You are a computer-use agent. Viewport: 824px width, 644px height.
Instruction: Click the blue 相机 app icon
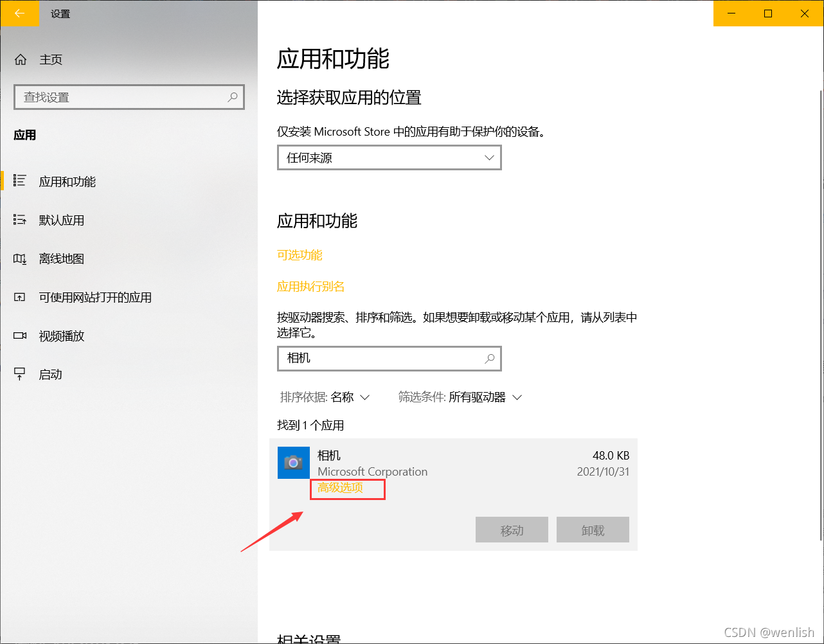[293, 463]
